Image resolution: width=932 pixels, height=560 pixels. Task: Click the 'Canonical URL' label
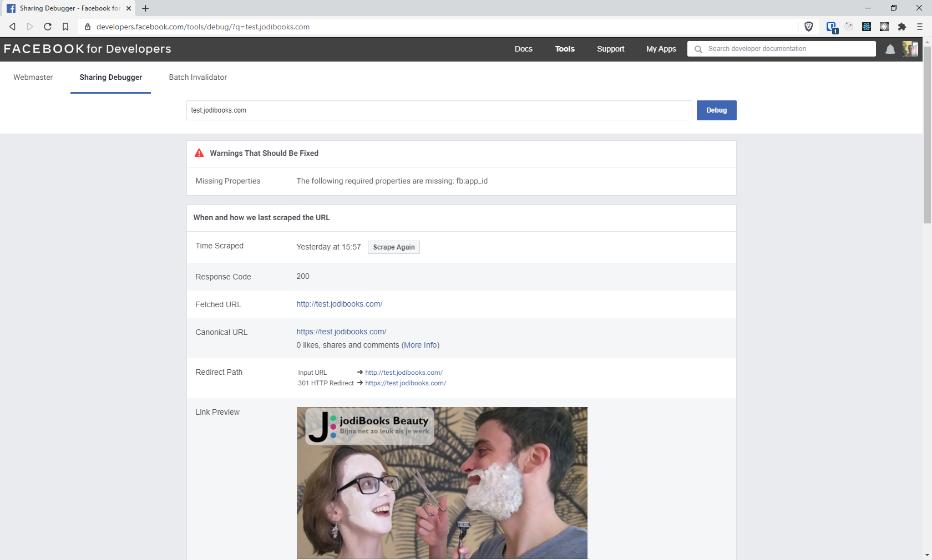[x=221, y=332]
